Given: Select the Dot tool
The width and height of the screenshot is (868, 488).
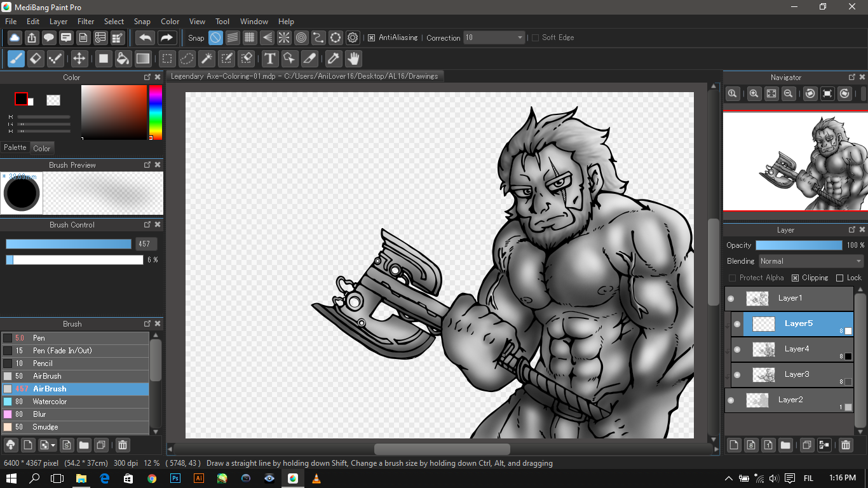Looking at the screenshot, I should pyautogui.click(x=55, y=59).
